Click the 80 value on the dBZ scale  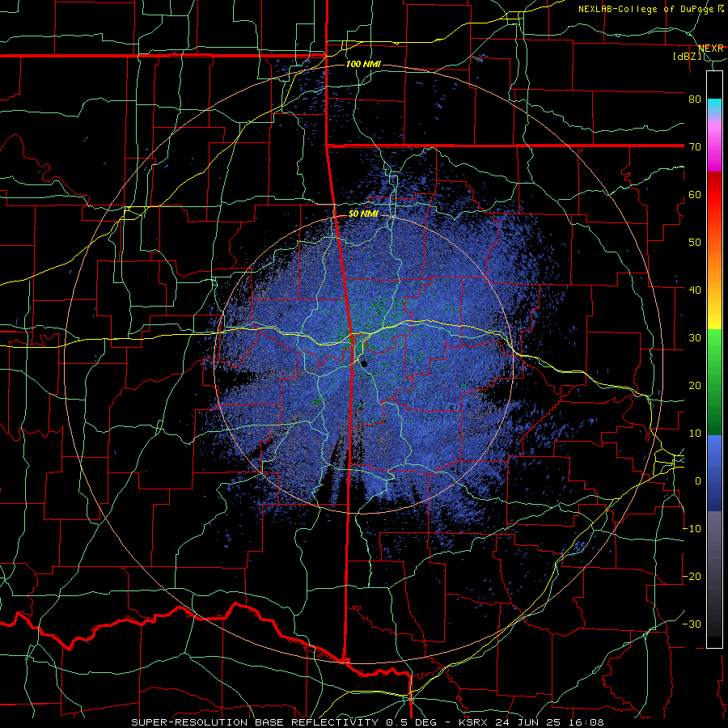click(695, 99)
